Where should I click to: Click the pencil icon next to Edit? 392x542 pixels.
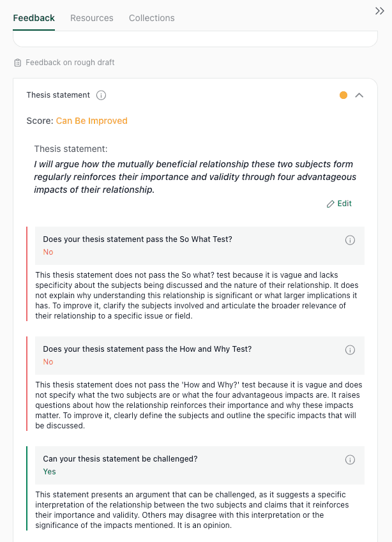[330, 203]
